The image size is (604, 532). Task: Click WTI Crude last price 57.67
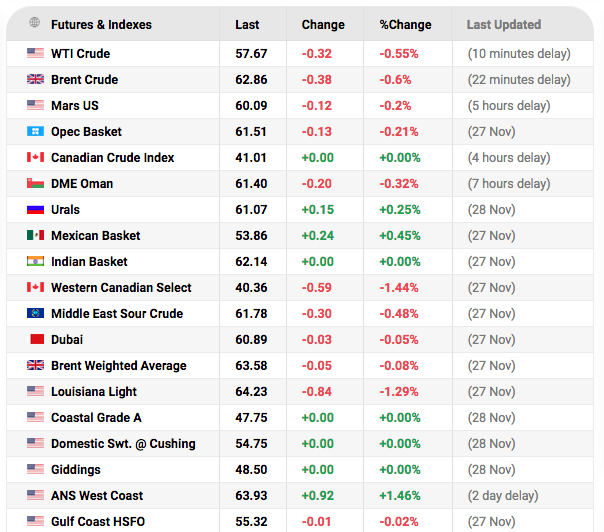coord(251,54)
